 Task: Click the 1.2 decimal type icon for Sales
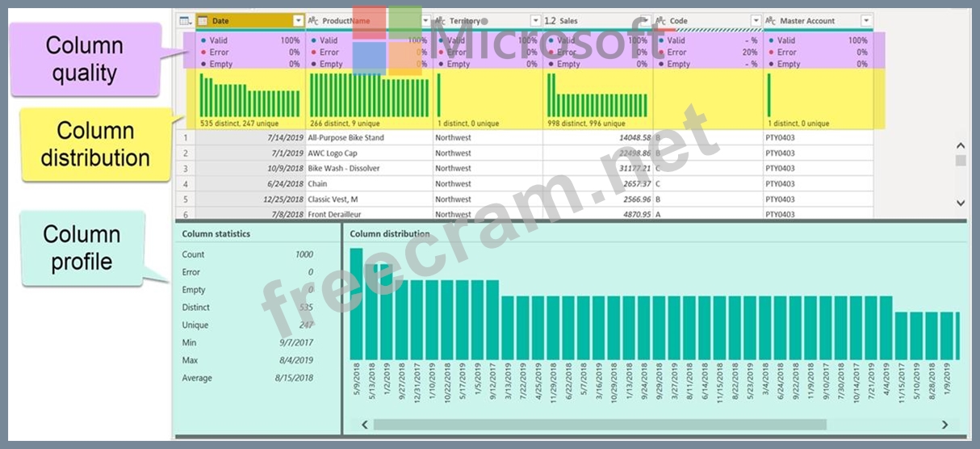(x=550, y=21)
